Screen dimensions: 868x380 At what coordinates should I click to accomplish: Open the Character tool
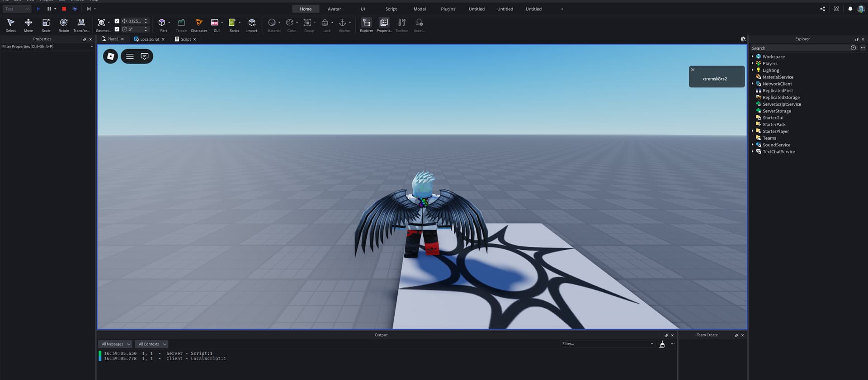coord(199,25)
